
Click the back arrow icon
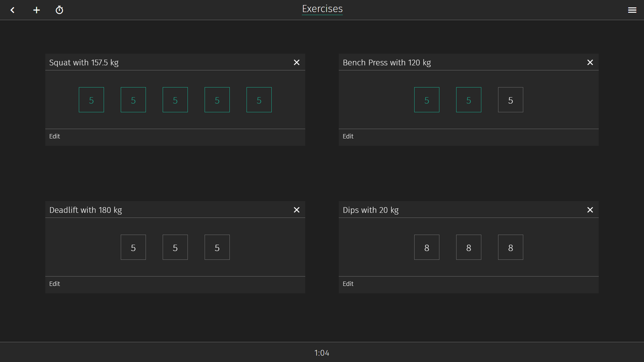12,10
